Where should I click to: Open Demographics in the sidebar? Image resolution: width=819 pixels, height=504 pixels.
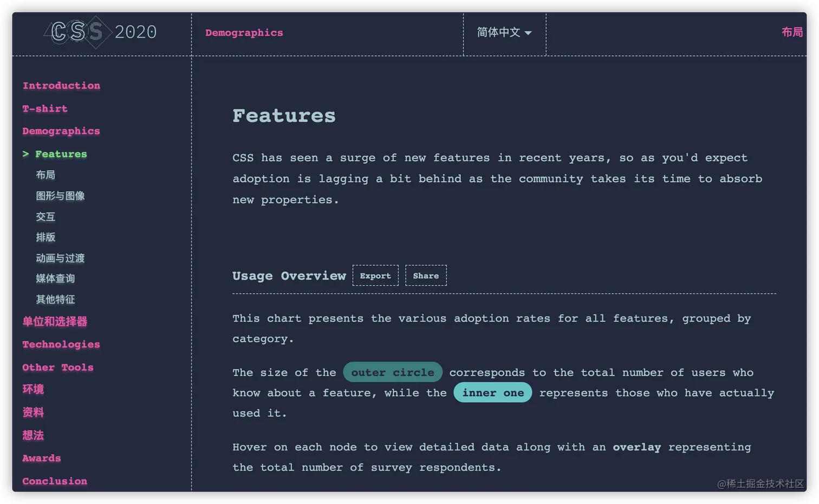click(61, 132)
